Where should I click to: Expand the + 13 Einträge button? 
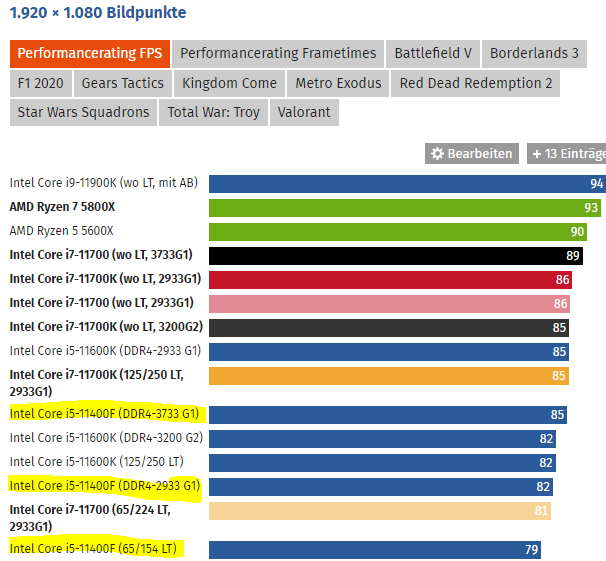567,154
